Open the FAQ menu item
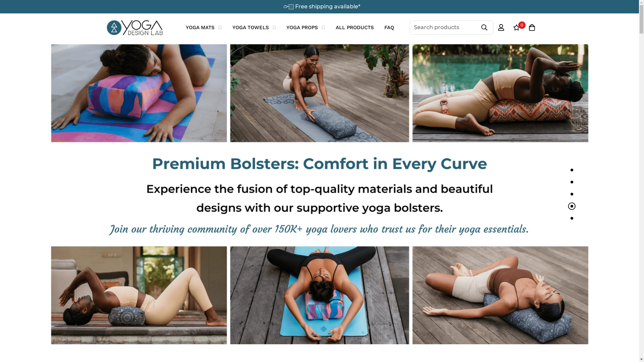Viewport: 644px width, 362px height. pos(389,27)
